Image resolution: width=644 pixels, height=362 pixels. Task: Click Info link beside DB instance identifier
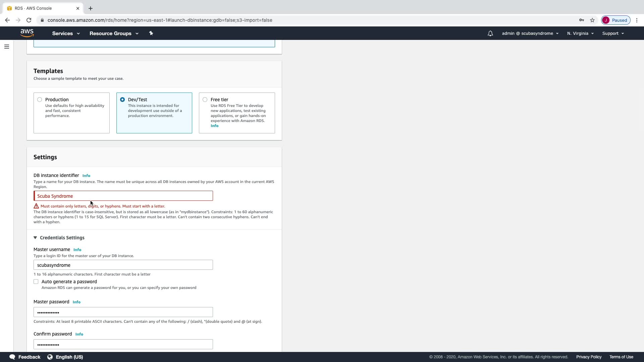point(86,176)
